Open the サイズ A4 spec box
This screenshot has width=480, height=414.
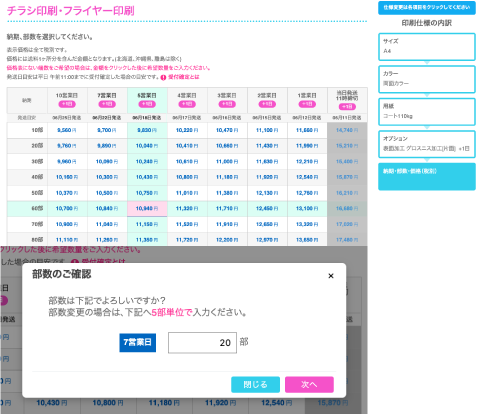(427, 47)
